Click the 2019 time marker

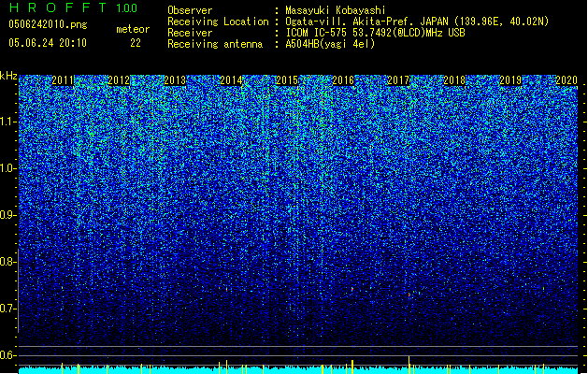pyautogui.click(x=510, y=80)
